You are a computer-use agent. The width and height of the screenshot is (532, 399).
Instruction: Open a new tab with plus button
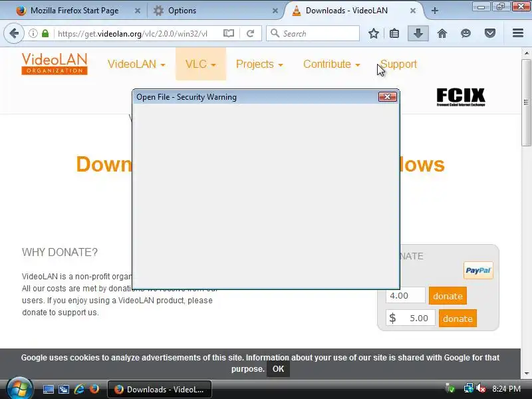pyautogui.click(x=435, y=11)
